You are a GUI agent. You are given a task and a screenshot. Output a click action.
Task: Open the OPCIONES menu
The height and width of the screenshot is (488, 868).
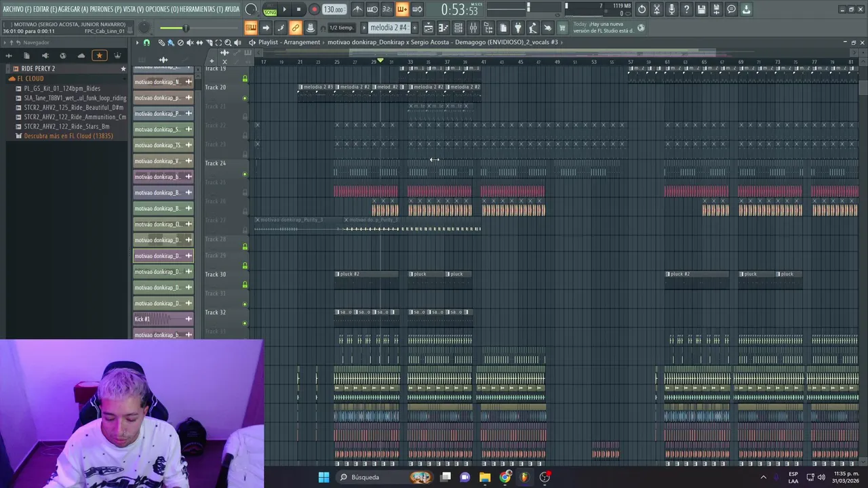coord(162,9)
